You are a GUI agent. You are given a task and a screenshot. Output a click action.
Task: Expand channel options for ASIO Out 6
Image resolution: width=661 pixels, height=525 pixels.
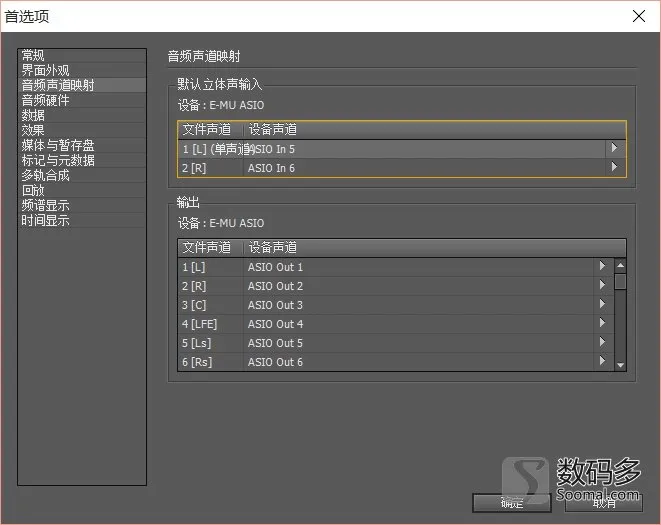603,361
